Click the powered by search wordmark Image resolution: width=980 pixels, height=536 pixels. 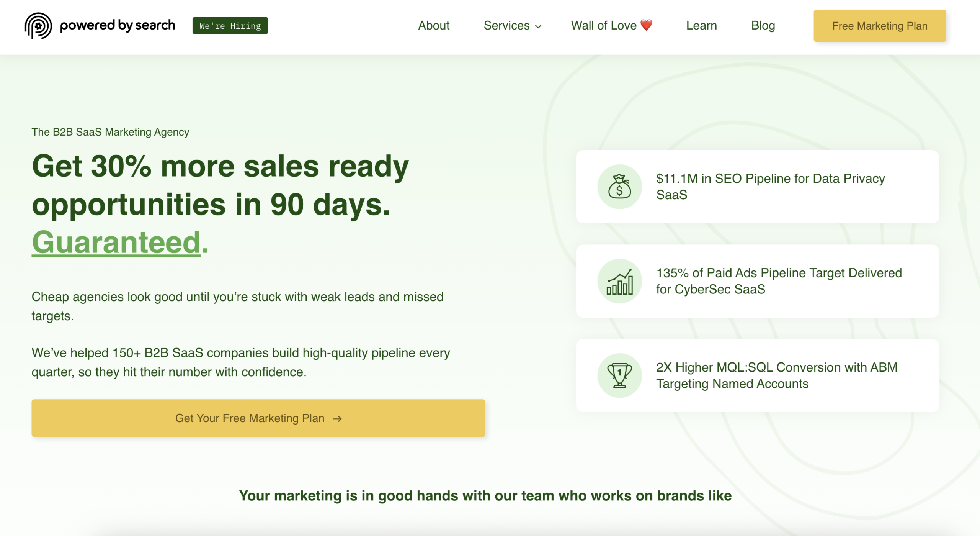(x=117, y=26)
